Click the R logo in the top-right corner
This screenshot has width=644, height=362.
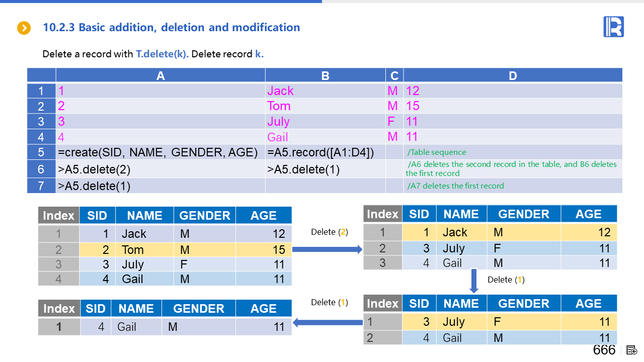613,27
